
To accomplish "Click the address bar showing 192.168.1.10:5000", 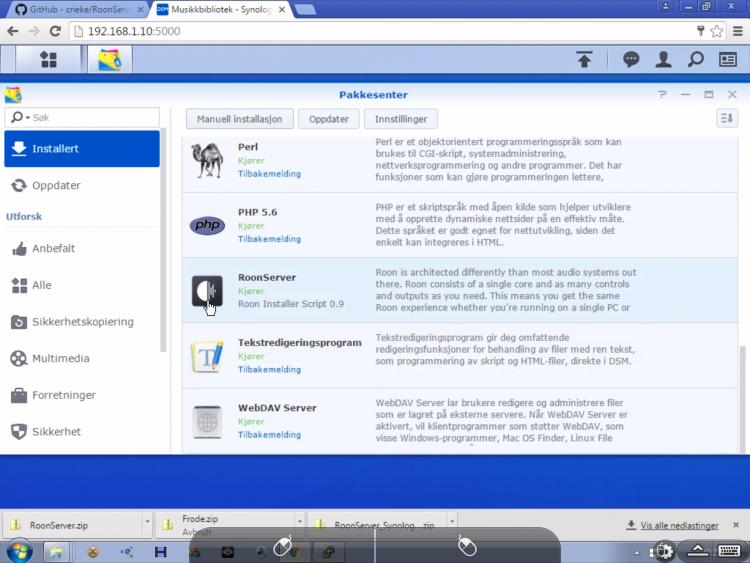I will click(x=383, y=31).
